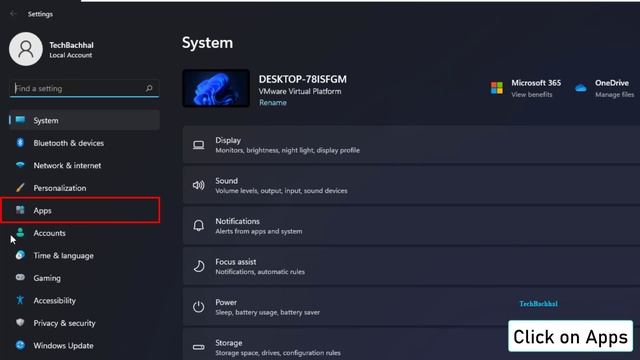
Task: Click the Gaming controller icon
Action: (x=20, y=278)
